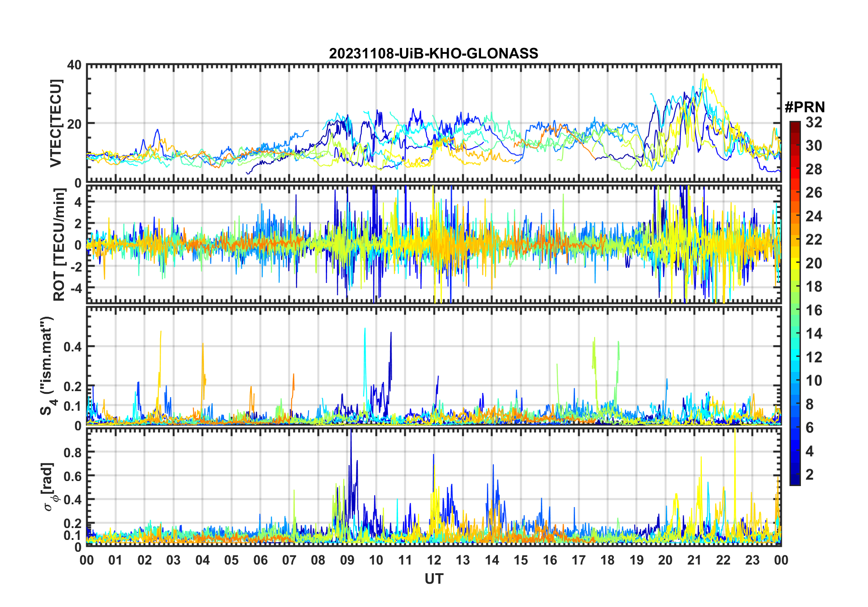This screenshot has height=607, width=868.
Task: Click x-axis tick label 15
Action: tap(521, 560)
